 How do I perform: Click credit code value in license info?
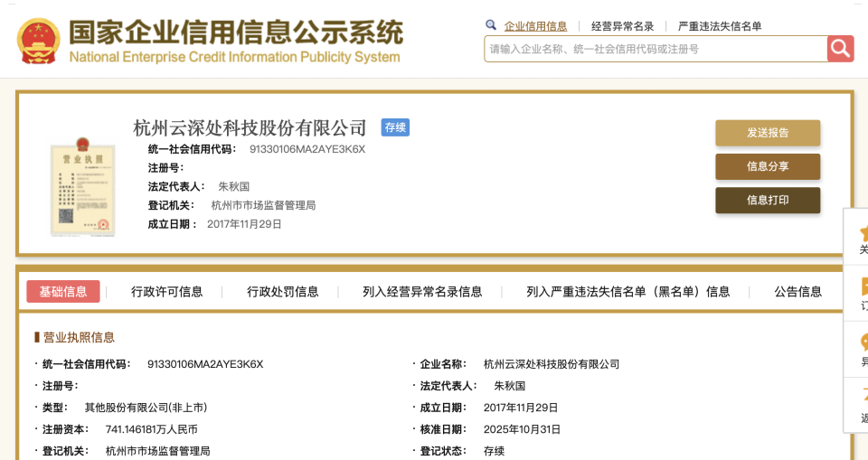tap(205, 364)
